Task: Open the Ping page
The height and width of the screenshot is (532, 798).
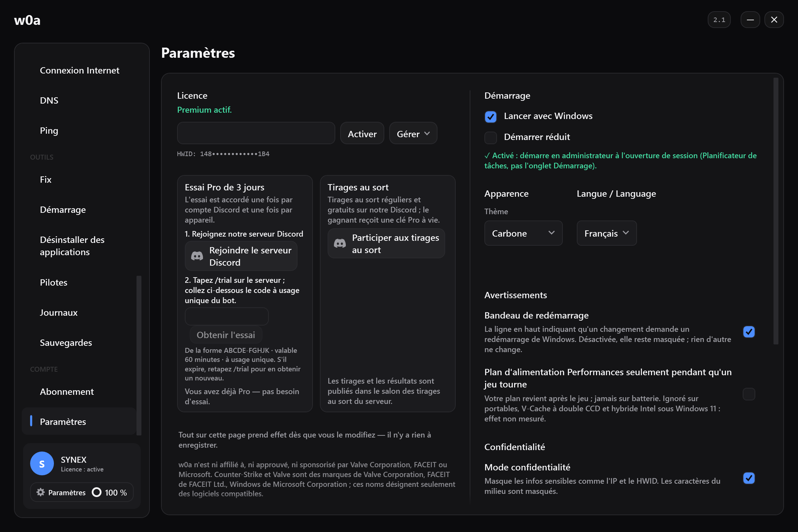Action: [x=79, y=131]
